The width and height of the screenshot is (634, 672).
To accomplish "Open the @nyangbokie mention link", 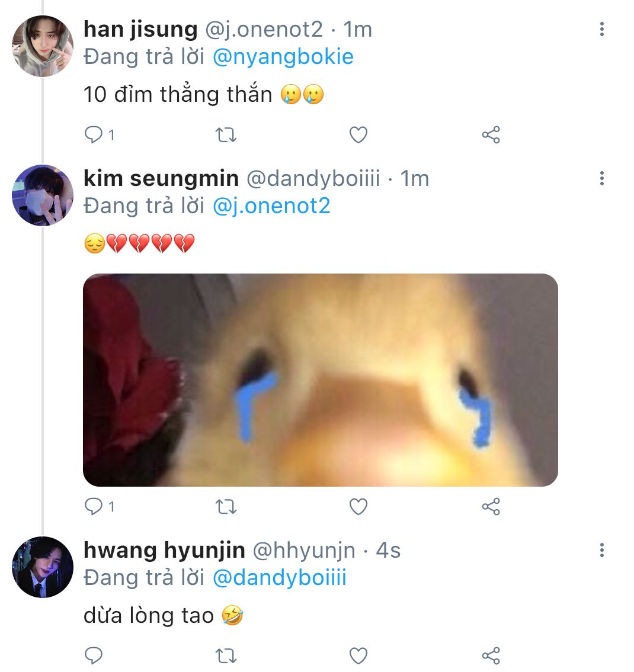I will tap(283, 57).
